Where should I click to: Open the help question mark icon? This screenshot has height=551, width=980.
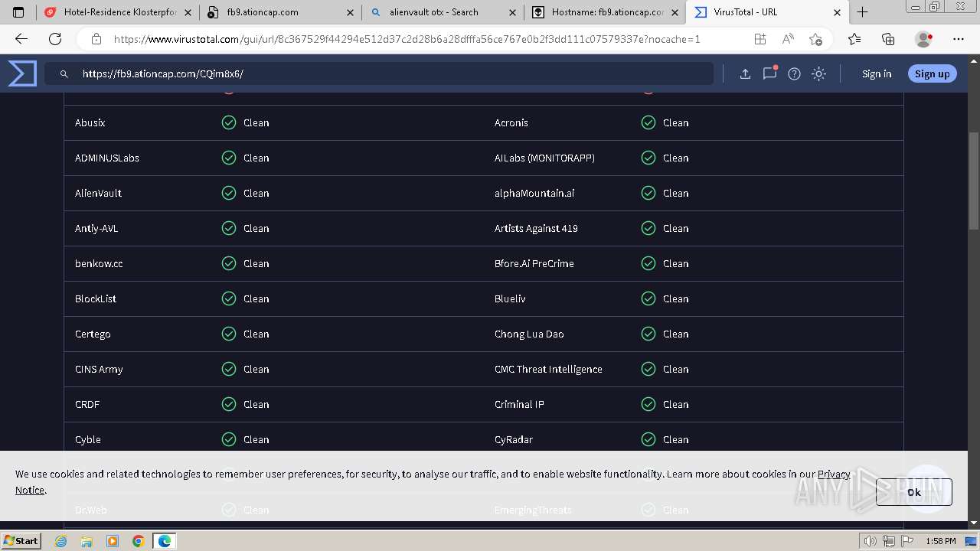pyautogui.click(x=795, y=73)
